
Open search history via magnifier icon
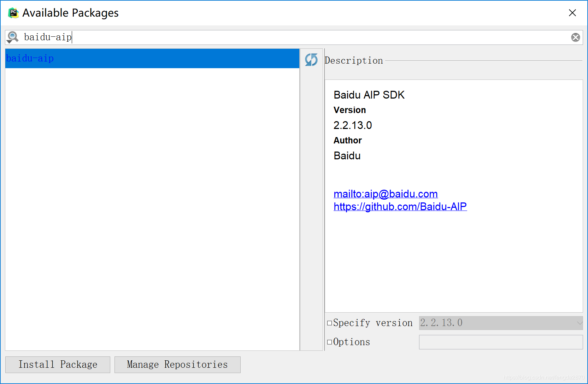click(x=13, y=37)
